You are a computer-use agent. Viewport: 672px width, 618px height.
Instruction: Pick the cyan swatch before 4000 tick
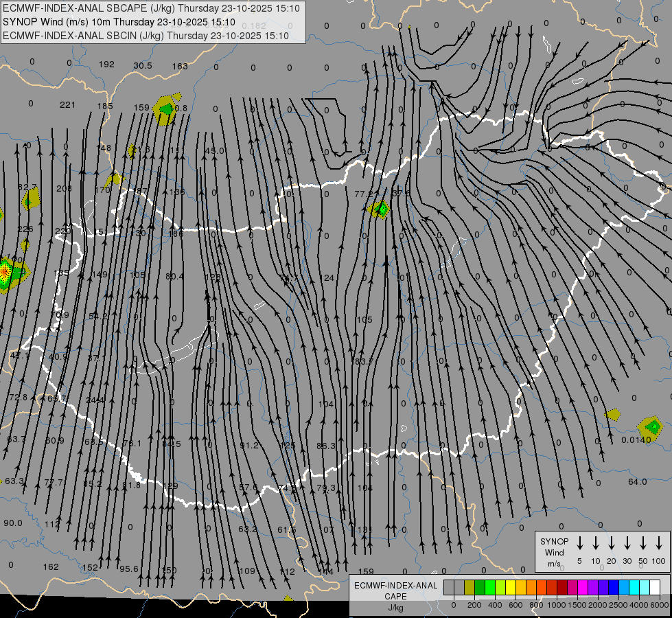(634, 588)
